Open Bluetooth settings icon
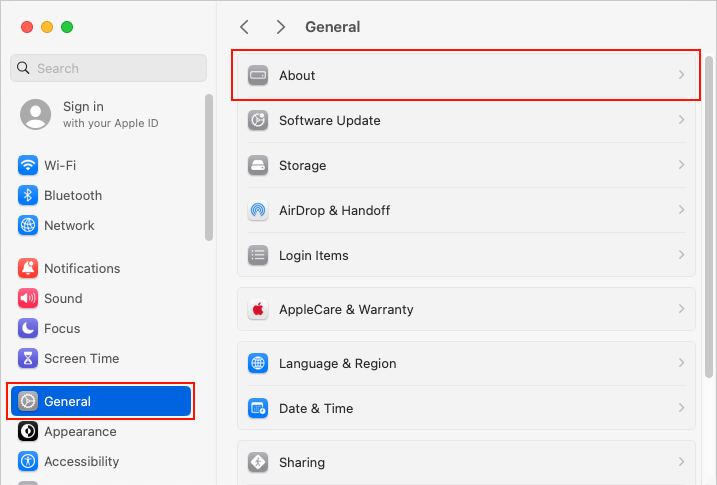This screenshot has width=717, height=485. pyautogui.click(x=28, y=196)
